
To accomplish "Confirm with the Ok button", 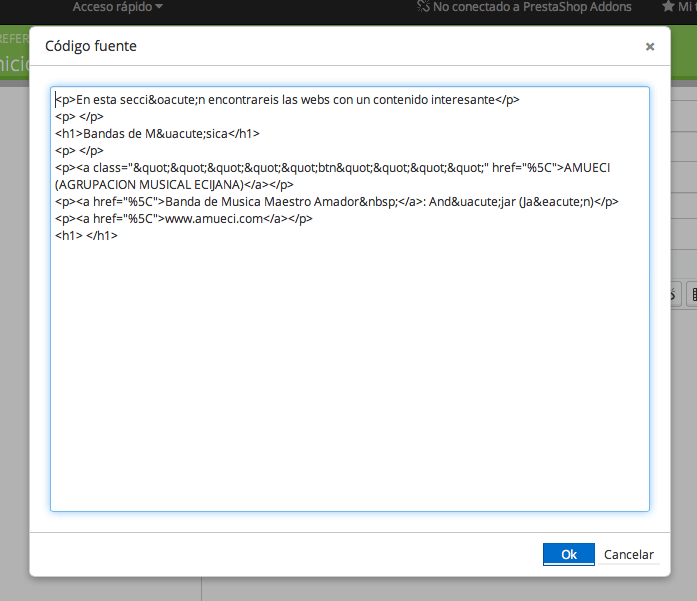I will (569, 554).
